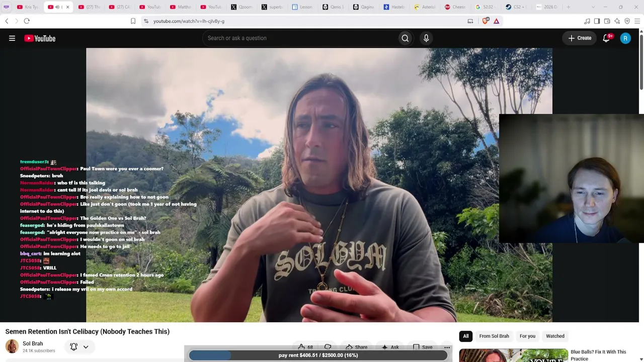
Task: Like the video with thumbs up
Action: [305, 347]
